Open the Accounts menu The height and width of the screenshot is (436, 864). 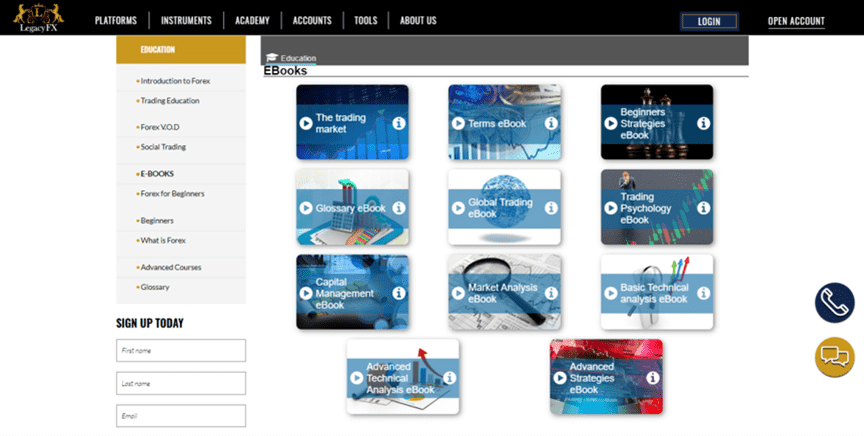(x=312, y=20)
